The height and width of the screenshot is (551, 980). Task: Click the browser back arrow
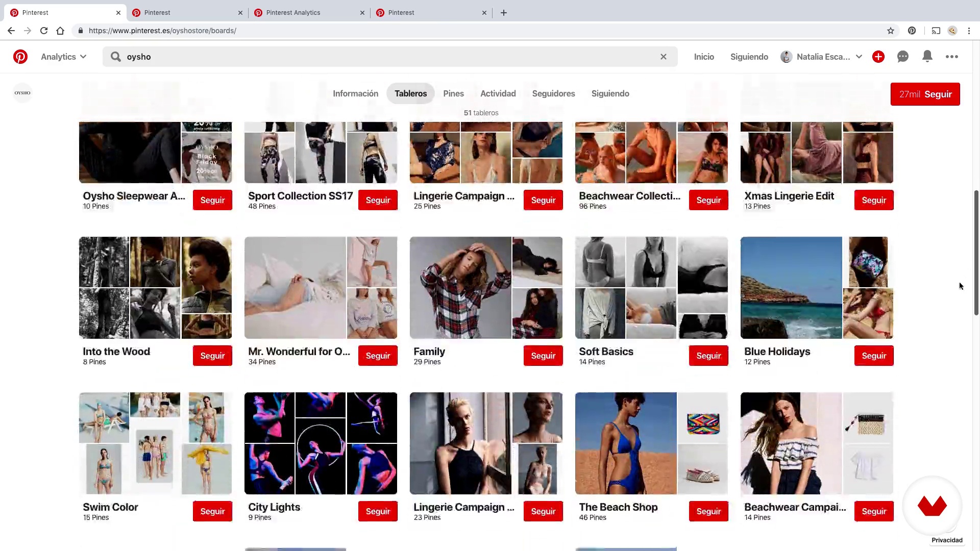(11, 31)
